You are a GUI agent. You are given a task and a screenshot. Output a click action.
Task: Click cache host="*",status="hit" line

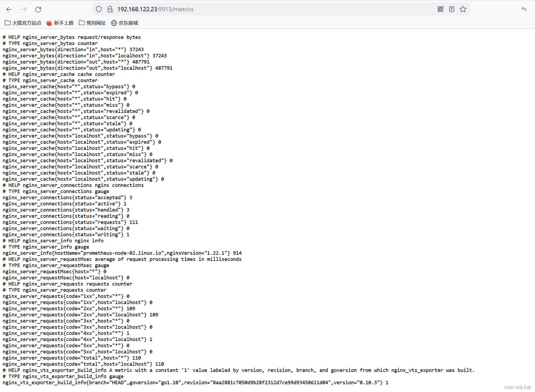(64, 99)
